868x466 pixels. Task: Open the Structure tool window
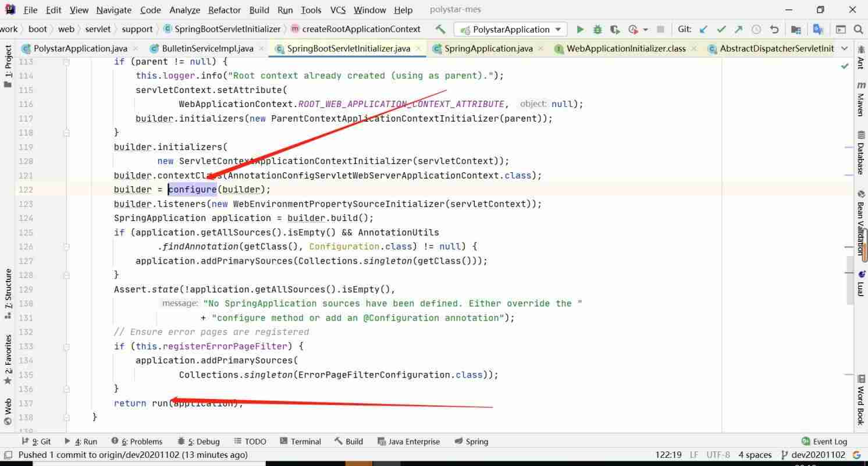(x=8, y=293)
